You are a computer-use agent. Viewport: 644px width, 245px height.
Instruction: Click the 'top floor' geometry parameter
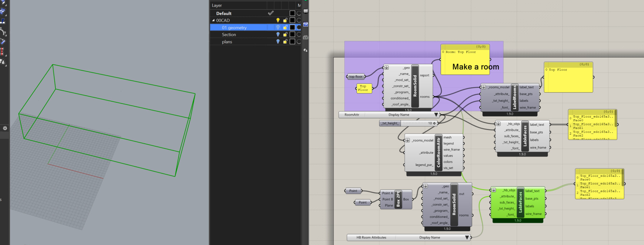click(356, 77)
